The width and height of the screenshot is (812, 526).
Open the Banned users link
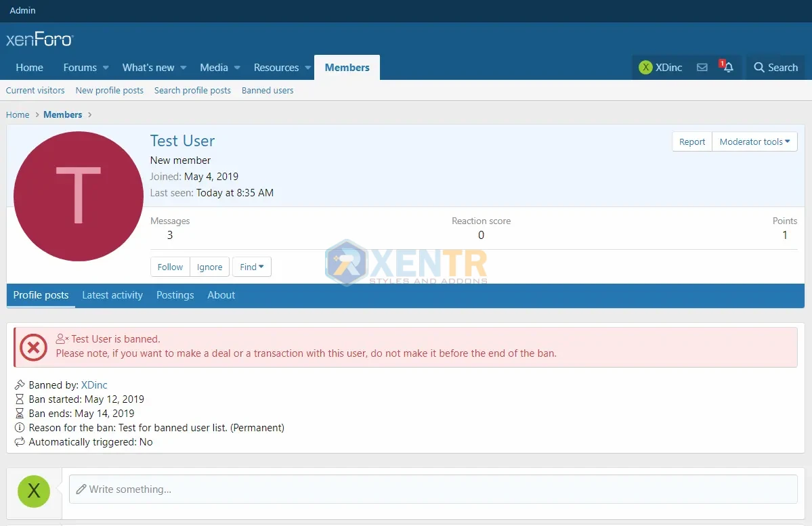tap(268, 91)
